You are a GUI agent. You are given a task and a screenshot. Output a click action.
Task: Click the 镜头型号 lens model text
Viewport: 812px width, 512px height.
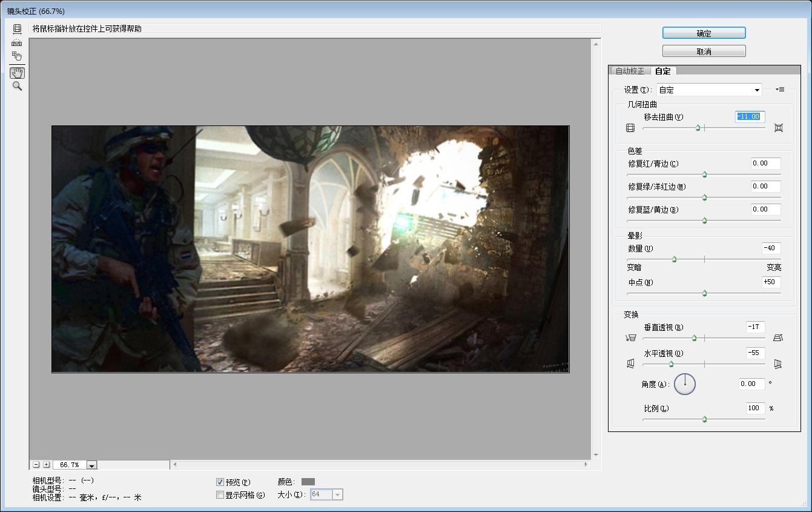point(54,488)
